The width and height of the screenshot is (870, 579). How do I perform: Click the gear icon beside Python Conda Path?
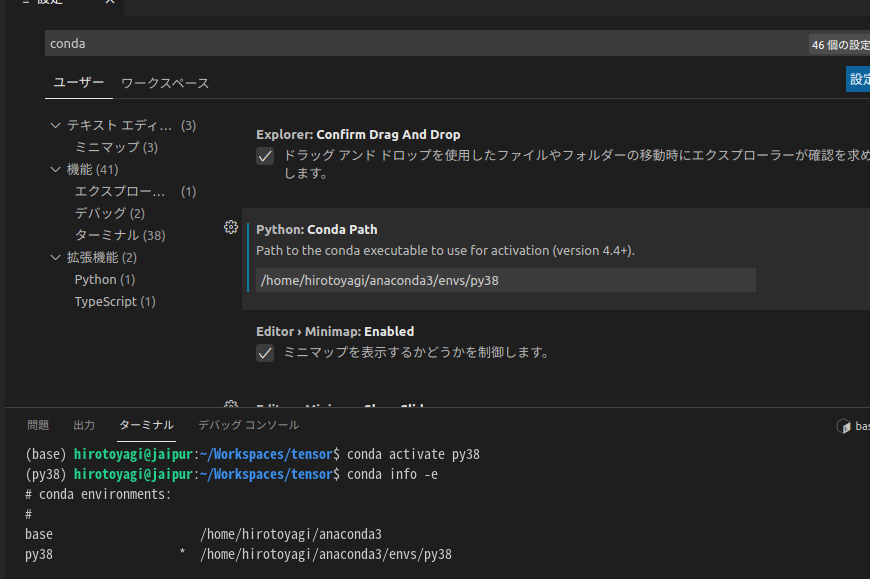(231, 228)
